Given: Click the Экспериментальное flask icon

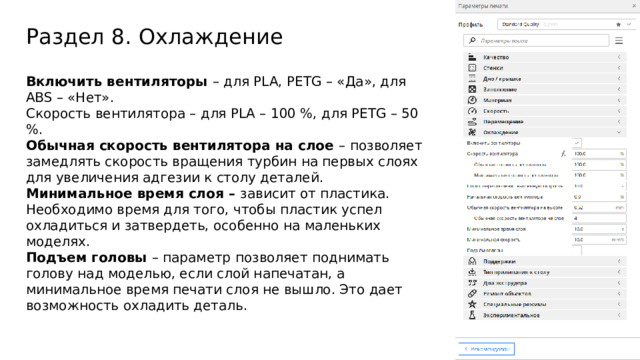Looking at the screenshot, I should point(472,315).
